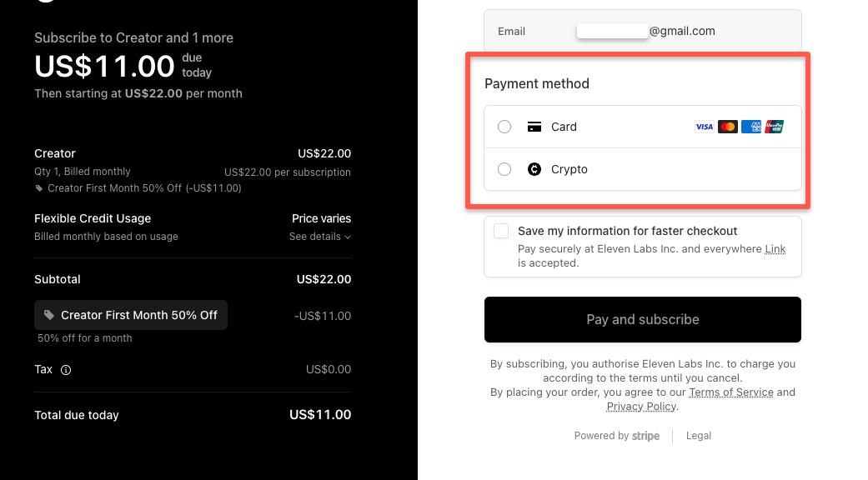Open the Privacy Policy link

(x=641, y=406)
